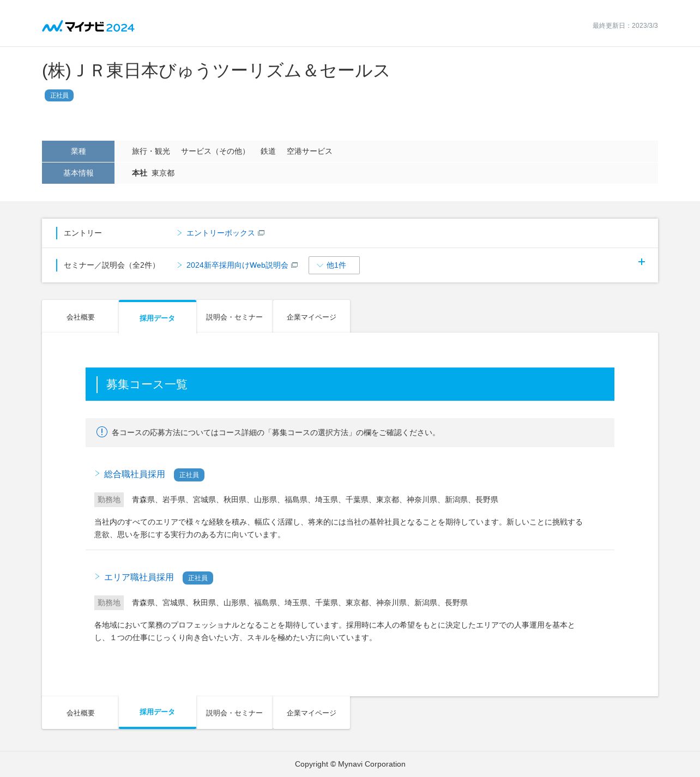The height and width of the screenshot is (777, 700).
Task: Click サービス（その他） industry text
Action: (215, 151)
